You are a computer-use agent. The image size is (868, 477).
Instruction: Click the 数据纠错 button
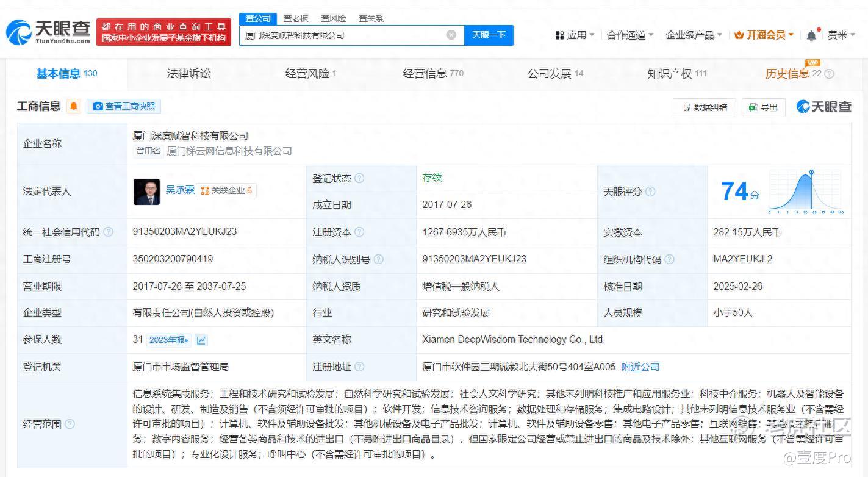point(705,107)
